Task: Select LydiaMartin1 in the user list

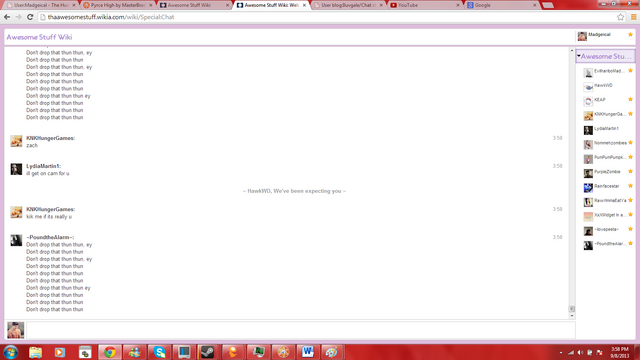Action: (609, 129)
